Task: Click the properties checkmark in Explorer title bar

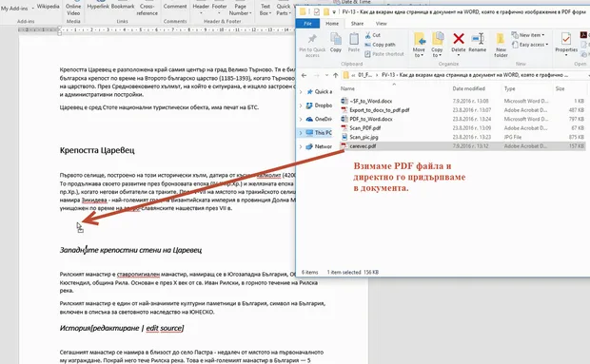Action: (317, 12)
